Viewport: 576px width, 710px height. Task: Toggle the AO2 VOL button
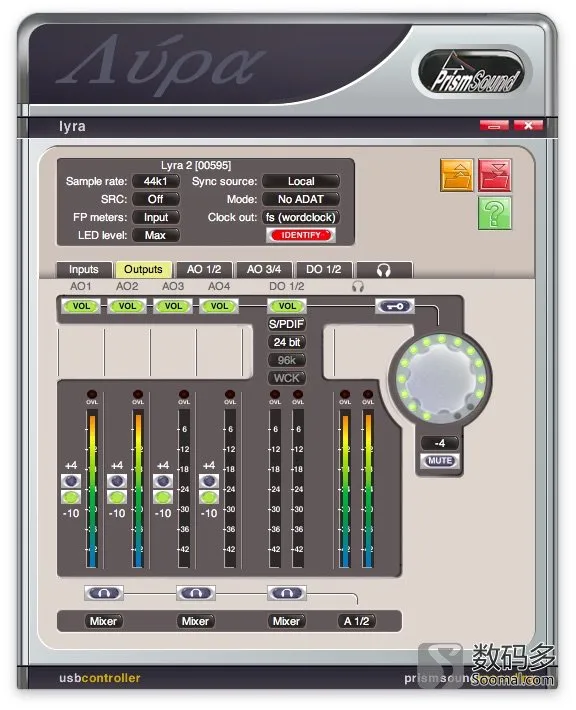127,306
